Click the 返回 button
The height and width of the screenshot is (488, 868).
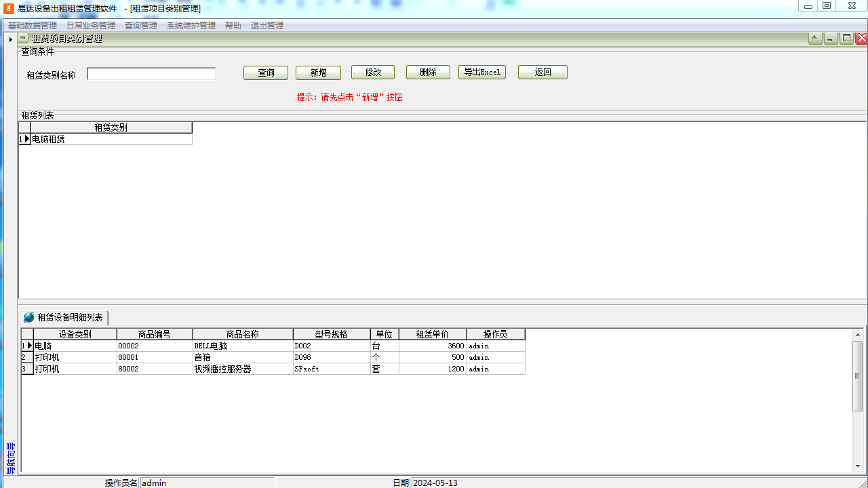(542, 73)
